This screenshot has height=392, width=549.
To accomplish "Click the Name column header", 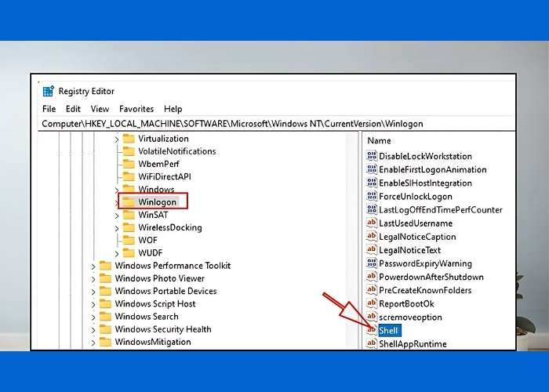I will pyautogui.click(x=380, y=141).
